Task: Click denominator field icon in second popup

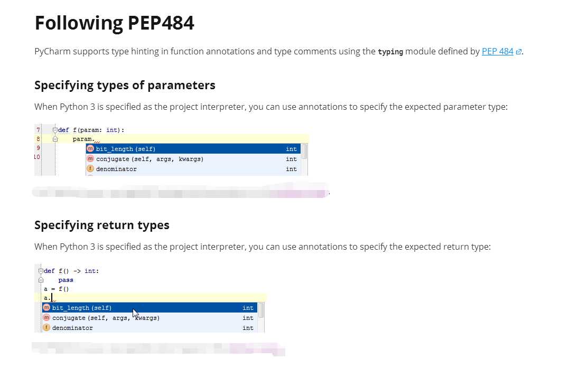Action: pyautogui.click(x=47, y=328)
